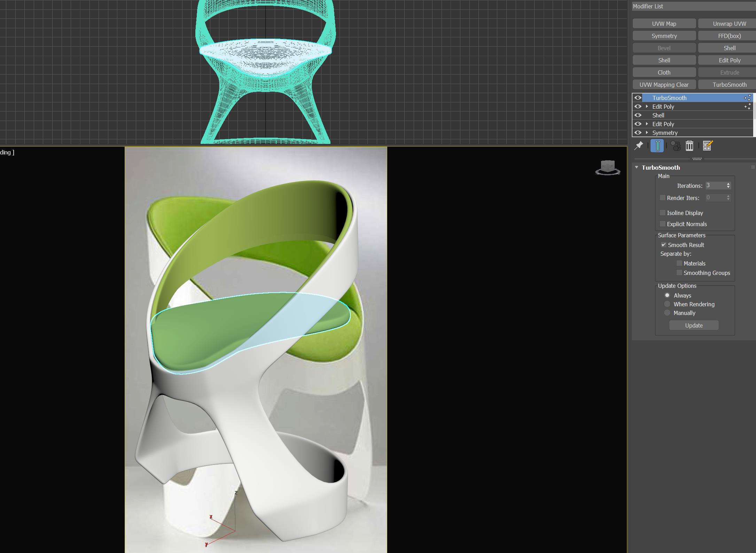This screenshot has height=553, width=756.
Task: Toggle Show End Result icon
Action: click(x=657, y=146)
